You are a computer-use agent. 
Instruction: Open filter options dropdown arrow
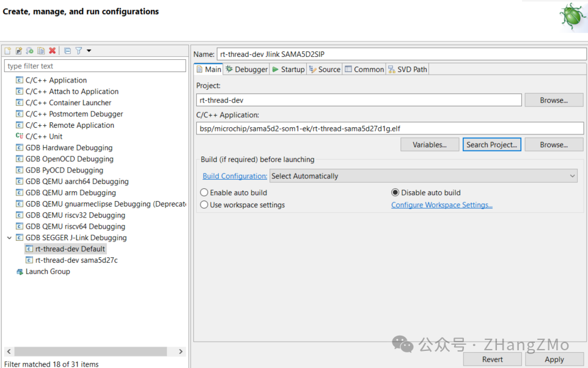[x=89, y=51]
